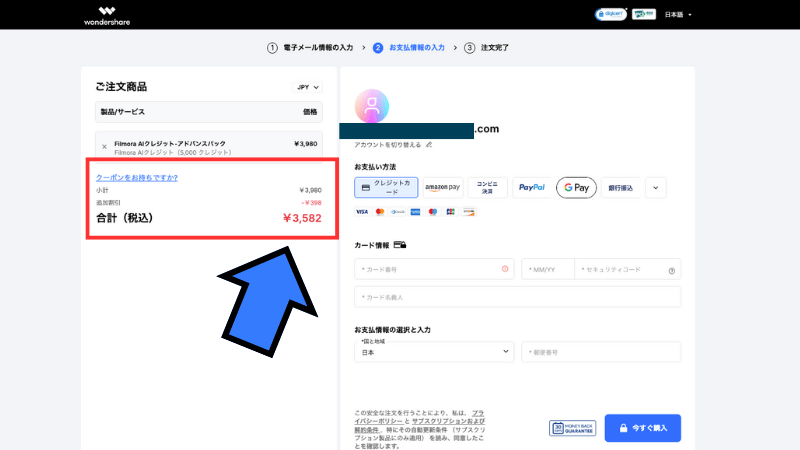Click the JCB card icon

pyautogui.click(x=451, y=212)
